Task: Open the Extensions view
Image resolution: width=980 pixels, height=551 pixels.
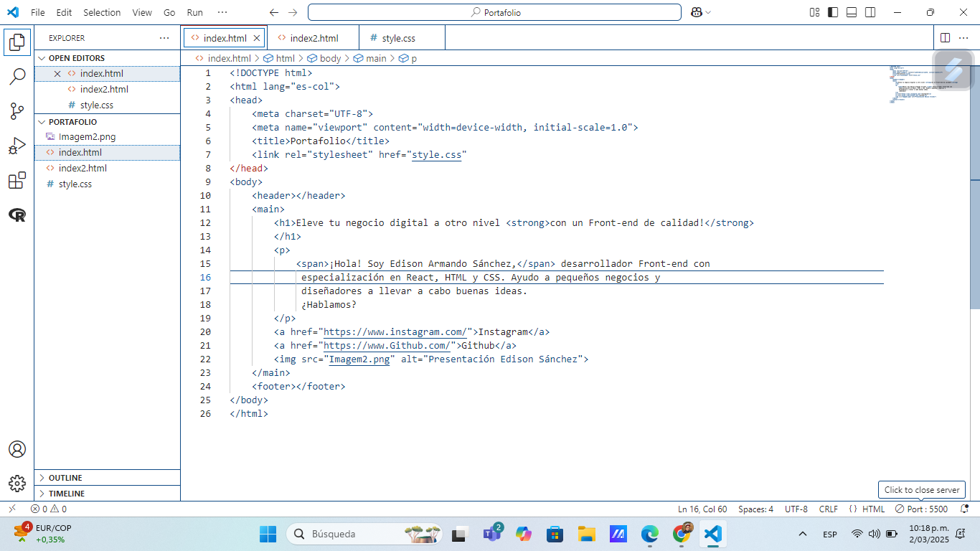Action: tap(17, 181)
